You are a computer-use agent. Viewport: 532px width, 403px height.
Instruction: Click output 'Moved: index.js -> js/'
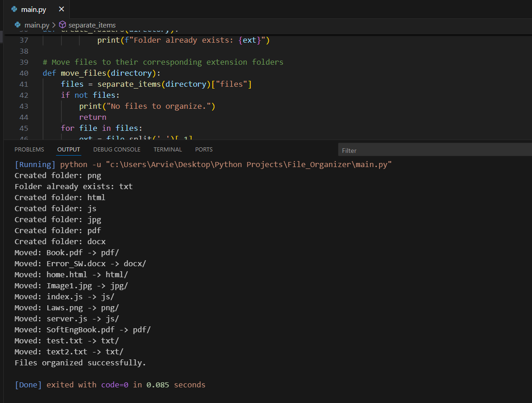64,297
